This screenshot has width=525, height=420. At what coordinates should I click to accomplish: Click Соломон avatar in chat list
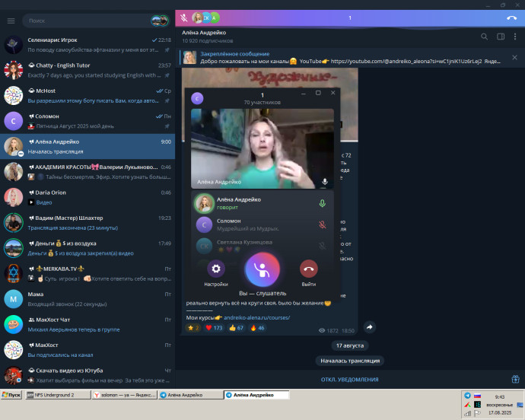click(14, 121)
